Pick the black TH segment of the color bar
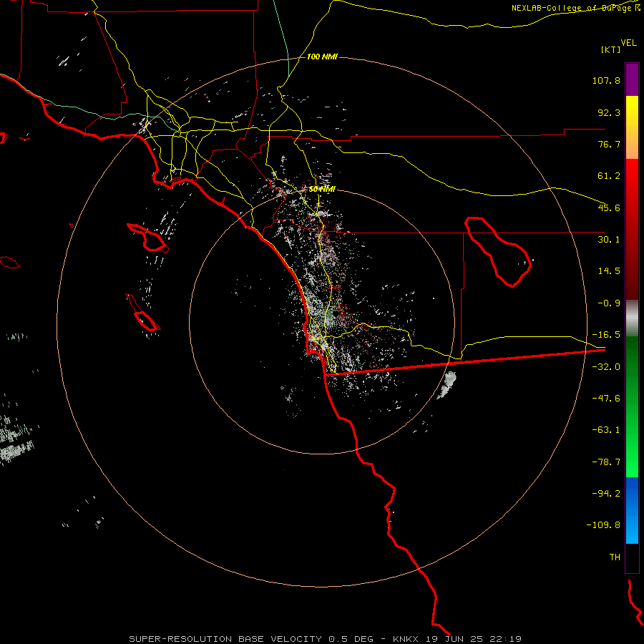Image resolution: width=644 pixels, height=644 pixels. click(632, 558)
